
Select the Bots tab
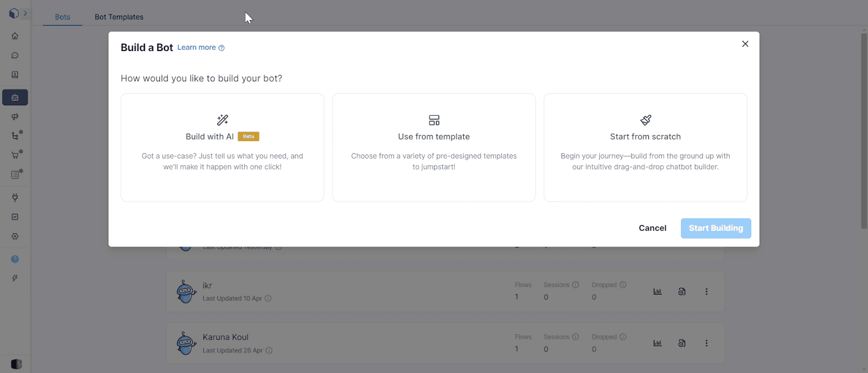(62, 17)
